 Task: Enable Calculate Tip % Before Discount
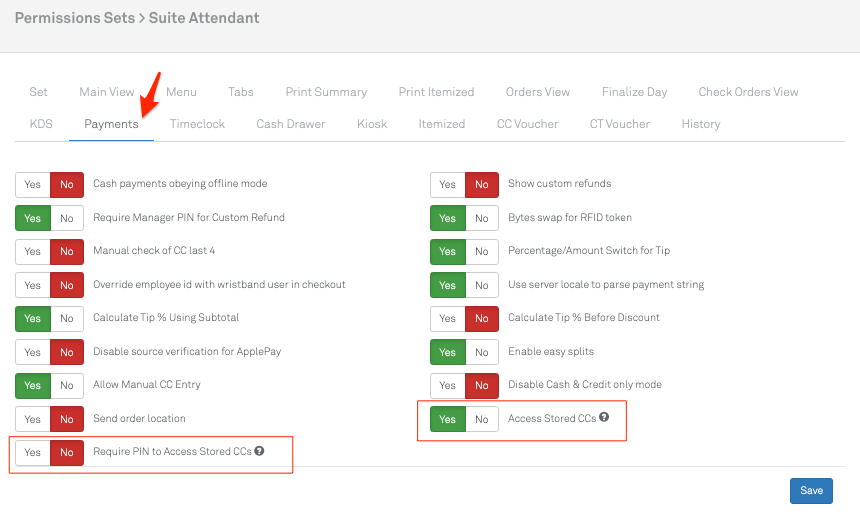click(447, 318)
